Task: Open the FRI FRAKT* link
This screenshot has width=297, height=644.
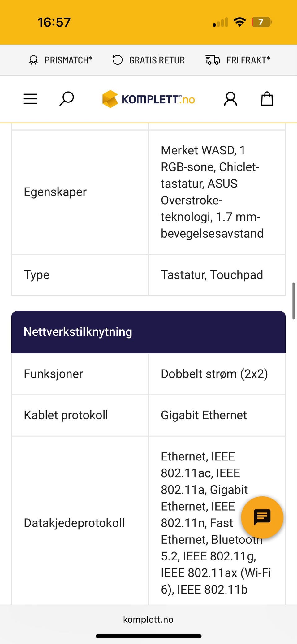Action: click(x=248, y=60)
